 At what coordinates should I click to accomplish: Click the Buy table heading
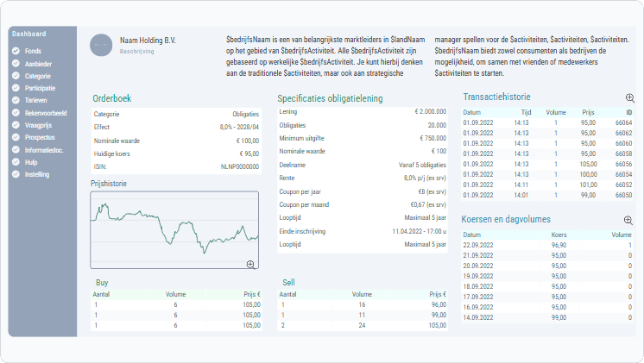click(102, 283)
